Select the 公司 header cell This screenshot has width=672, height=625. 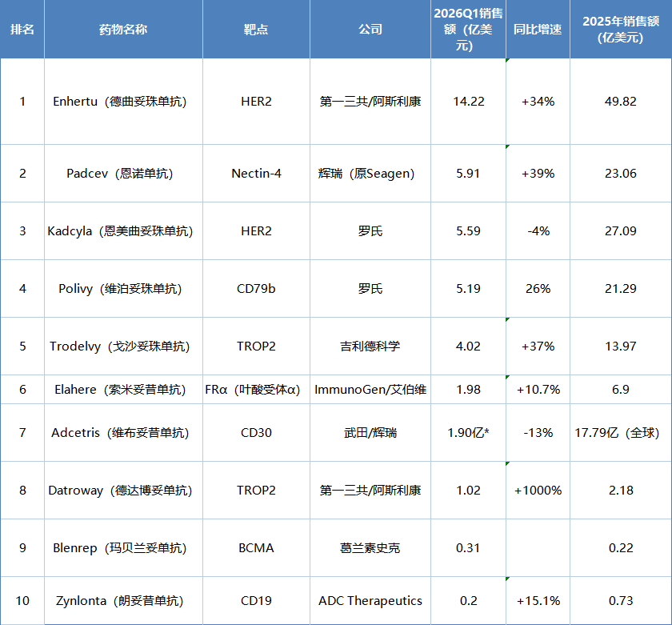coord(370,29)
